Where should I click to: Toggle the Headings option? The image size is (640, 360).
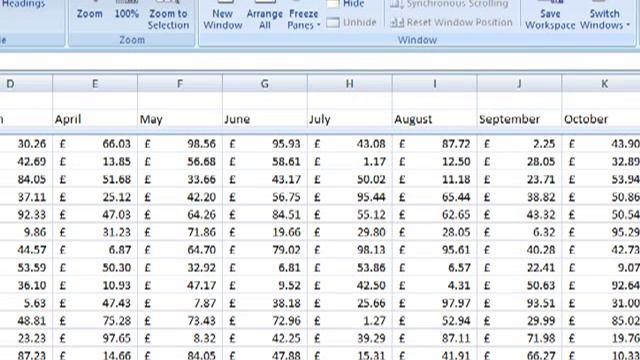pyautogui.click(x=23, y=4)
